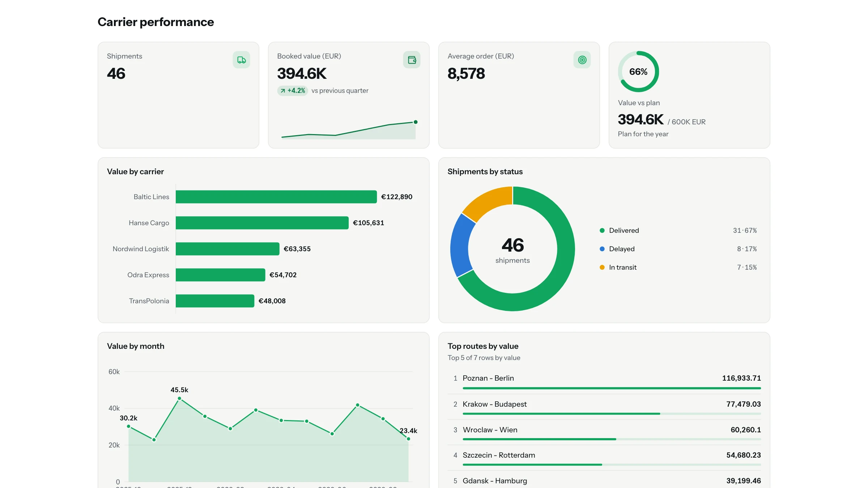Click the 39,199.46 route value
This screenshot has height=488, width=868.
(x=744, y=481)
